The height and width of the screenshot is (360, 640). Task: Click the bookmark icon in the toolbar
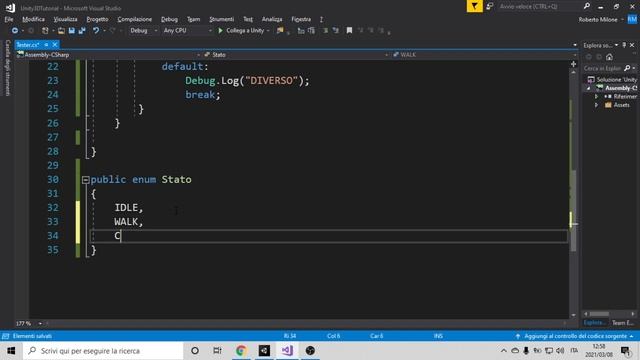(349, 31)
